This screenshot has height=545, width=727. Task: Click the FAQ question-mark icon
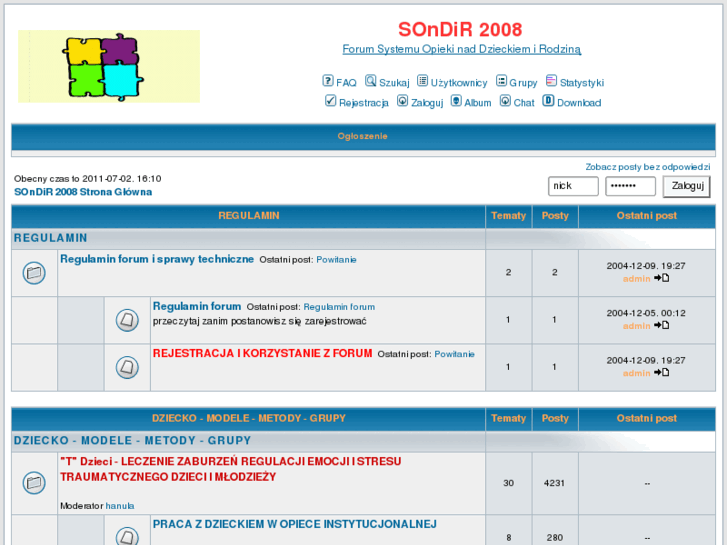(328, 81)
